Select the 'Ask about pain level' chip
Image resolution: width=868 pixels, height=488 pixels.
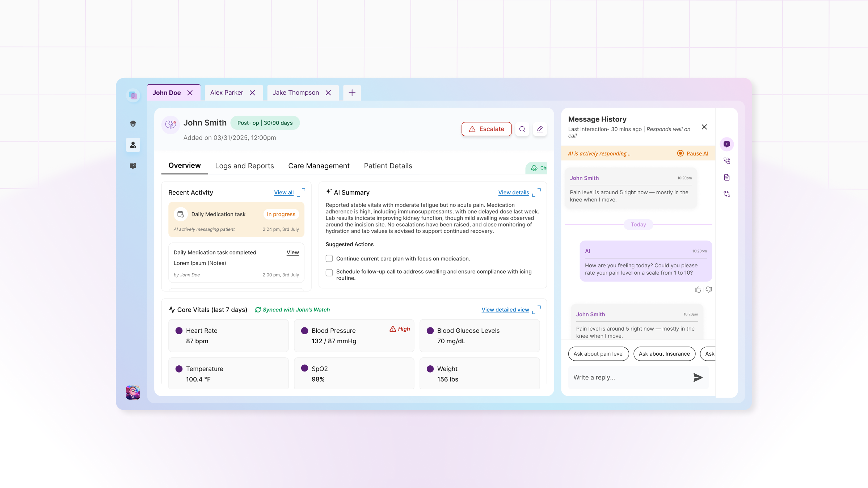click(x=598, y=354)
